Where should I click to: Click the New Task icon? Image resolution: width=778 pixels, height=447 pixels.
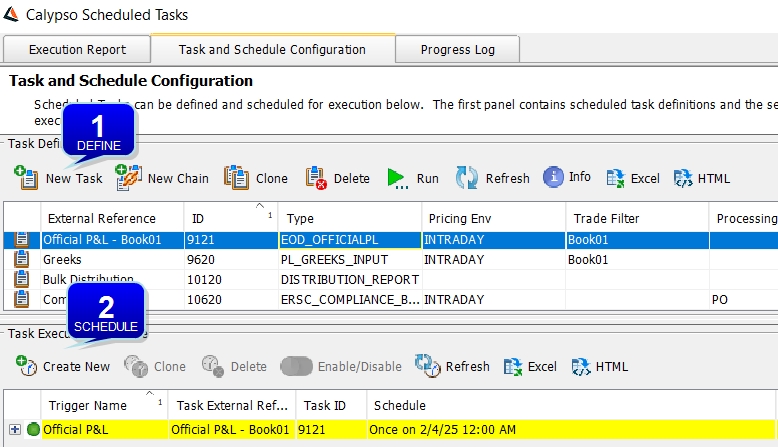26,178
